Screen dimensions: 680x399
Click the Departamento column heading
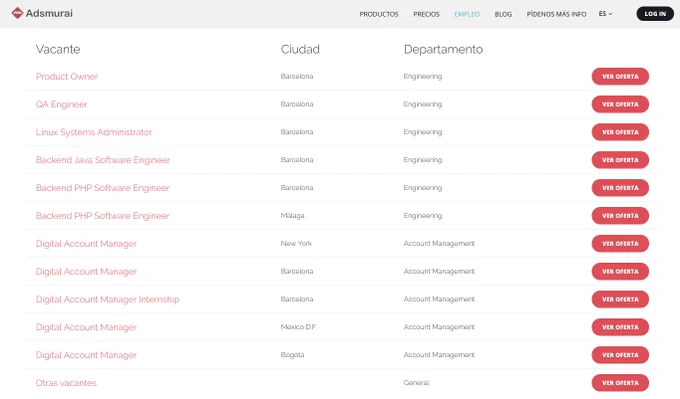coord(443,49)
